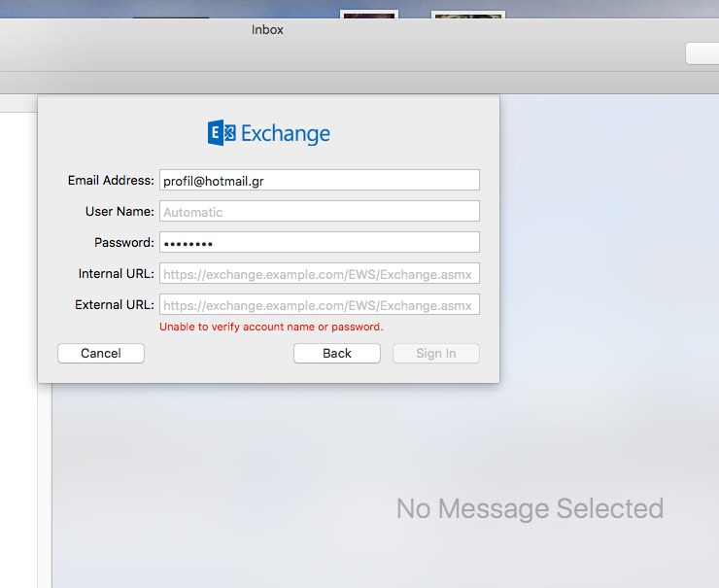Click the Internal URL field
Viewport: 719px width, 588px height.
click(319, 273)
